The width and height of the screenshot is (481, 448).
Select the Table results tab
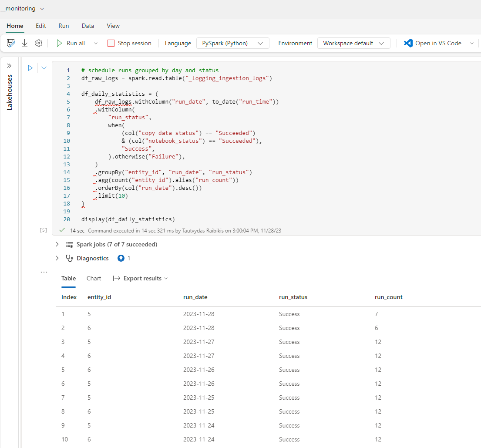point(68,278)
